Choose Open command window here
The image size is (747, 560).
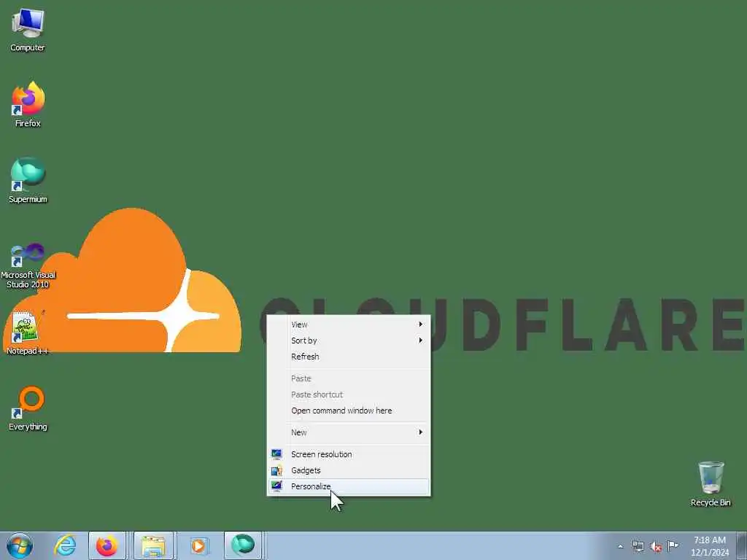(348, 411)
